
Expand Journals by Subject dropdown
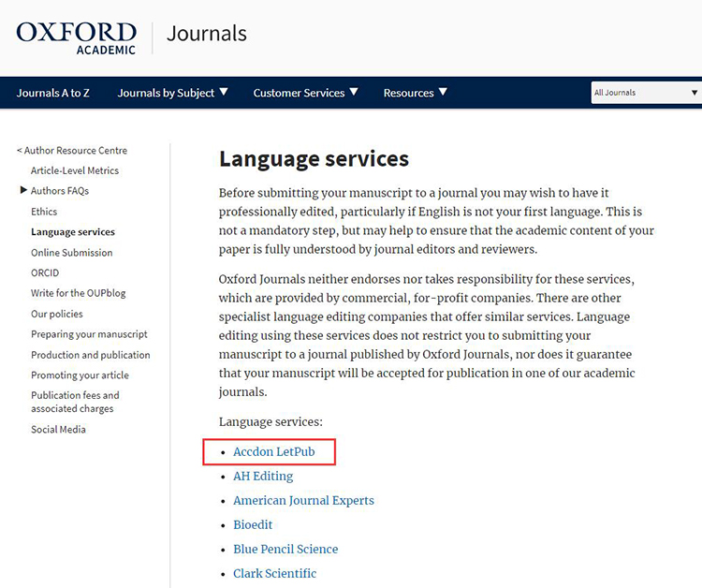172,93
